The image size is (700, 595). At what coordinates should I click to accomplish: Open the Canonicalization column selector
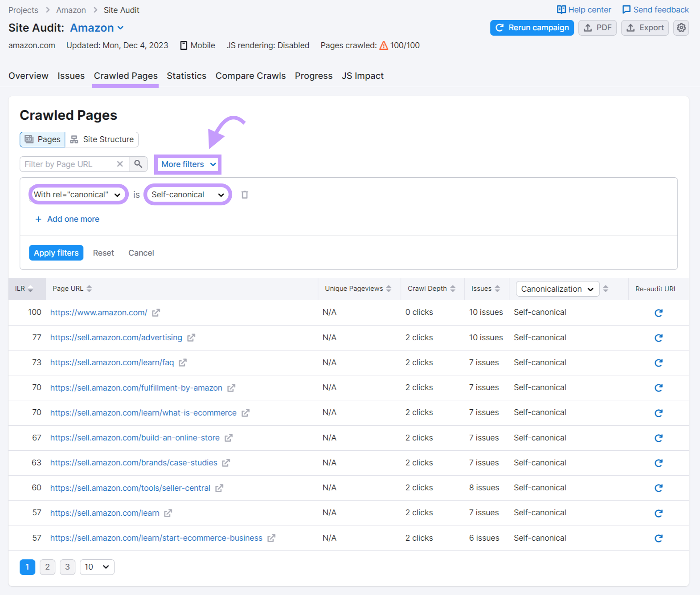[557, 289]
